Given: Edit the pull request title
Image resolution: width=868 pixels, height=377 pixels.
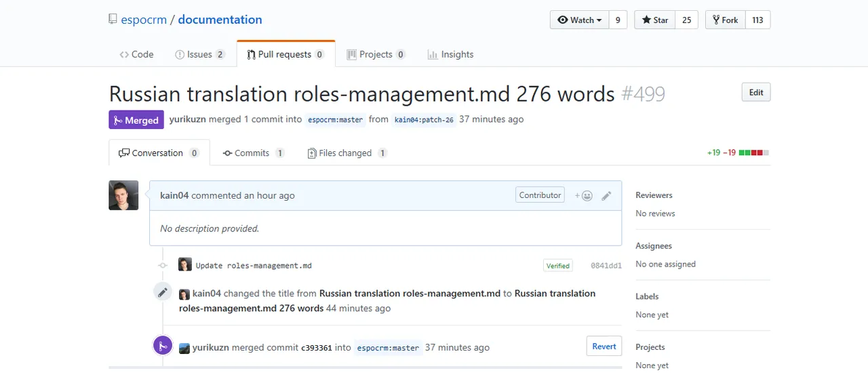Looking at the screenshot, I should pos(756,92).
